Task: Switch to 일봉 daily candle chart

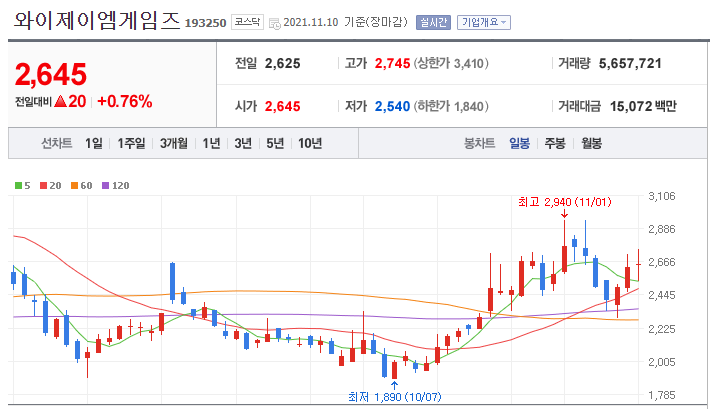Action: (x=519, y=144)
